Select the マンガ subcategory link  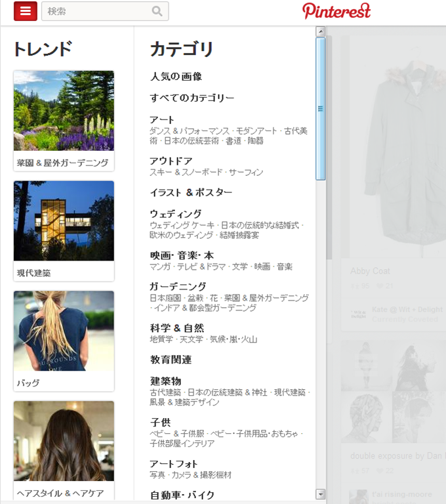pyautogui.click(x=160, y=266)
